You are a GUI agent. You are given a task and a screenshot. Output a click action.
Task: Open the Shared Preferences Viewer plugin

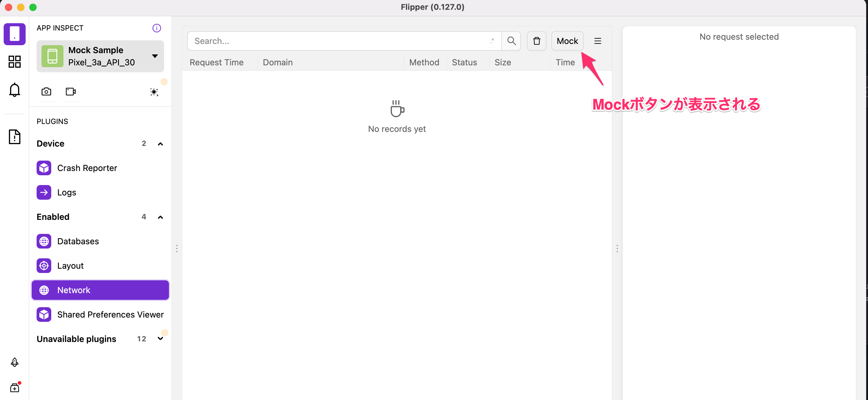click(x=109, y=314)
